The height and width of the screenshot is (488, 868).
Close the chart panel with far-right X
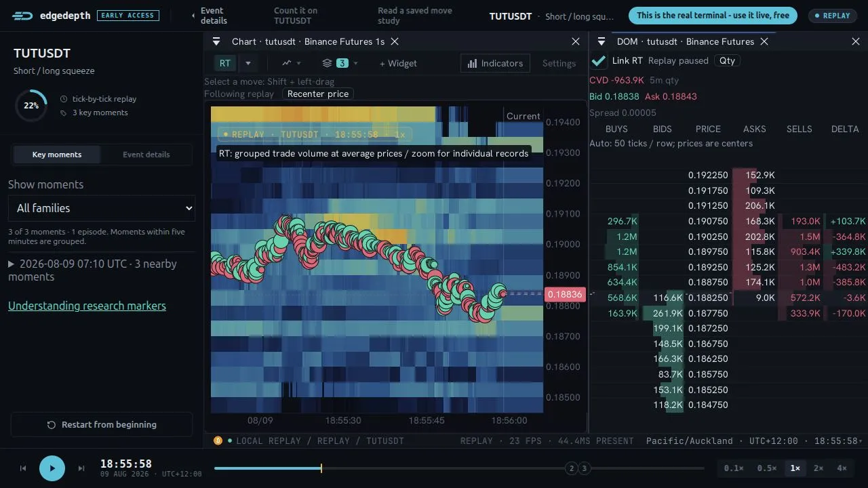576,41
